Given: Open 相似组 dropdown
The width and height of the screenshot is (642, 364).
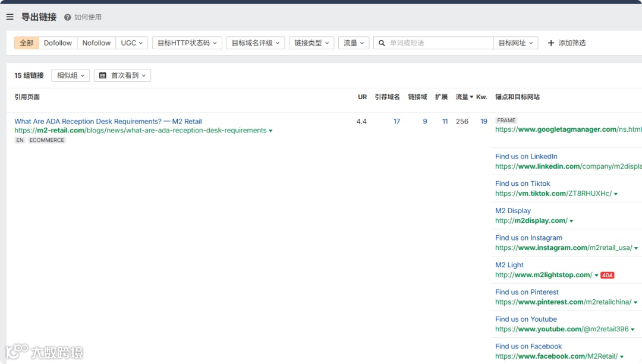Looking at the screenshot, I should point(70,75).
